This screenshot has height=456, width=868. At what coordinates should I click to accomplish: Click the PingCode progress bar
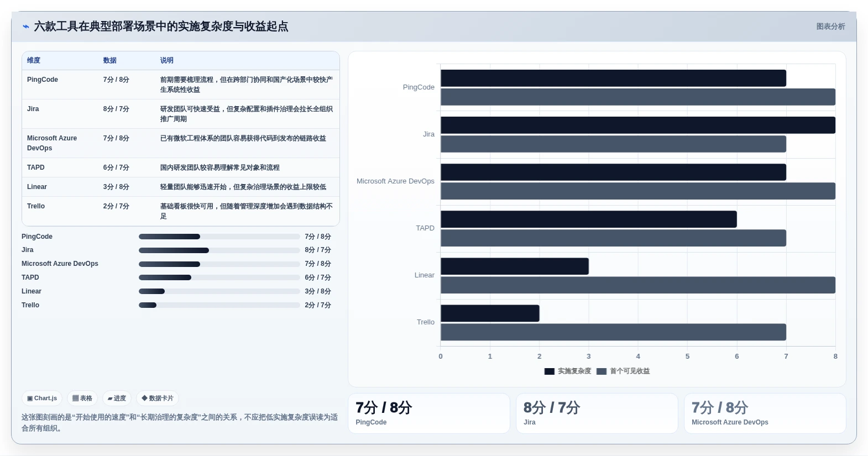click(x=219, y=237)
